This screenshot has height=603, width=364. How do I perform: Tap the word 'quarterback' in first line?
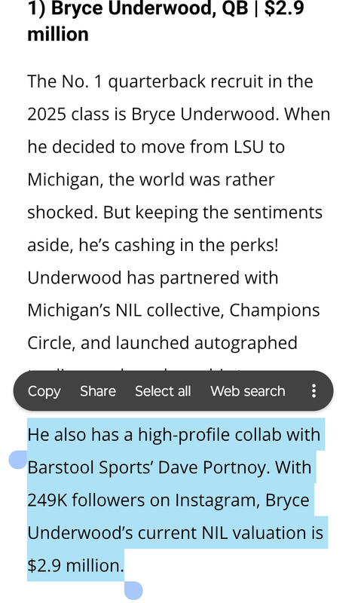pos(157,82)
